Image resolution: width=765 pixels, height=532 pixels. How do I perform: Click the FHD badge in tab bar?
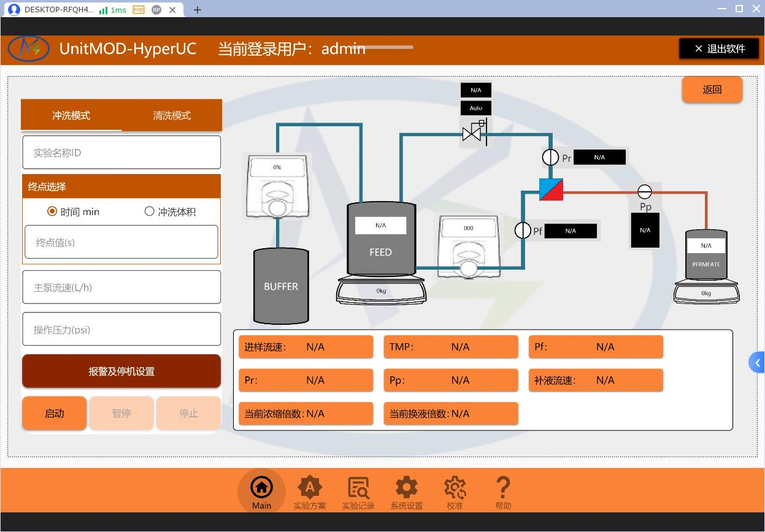click(x=139, y=10)
